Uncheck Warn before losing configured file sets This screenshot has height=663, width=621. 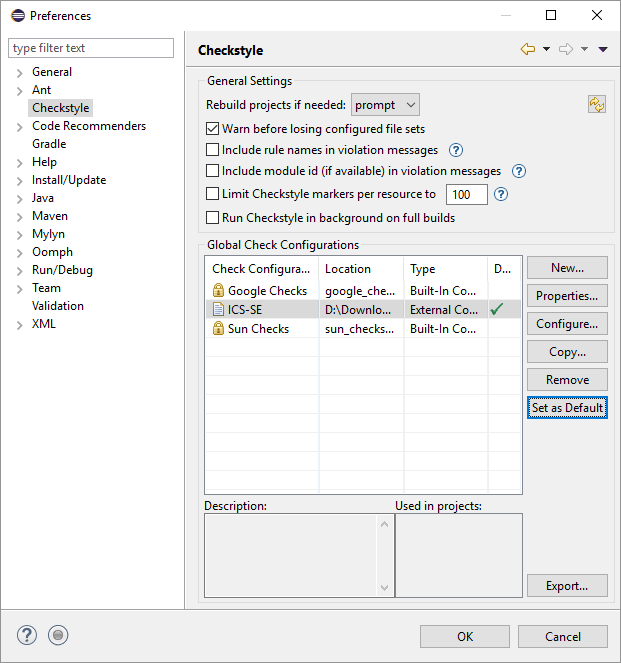point(212,129)
